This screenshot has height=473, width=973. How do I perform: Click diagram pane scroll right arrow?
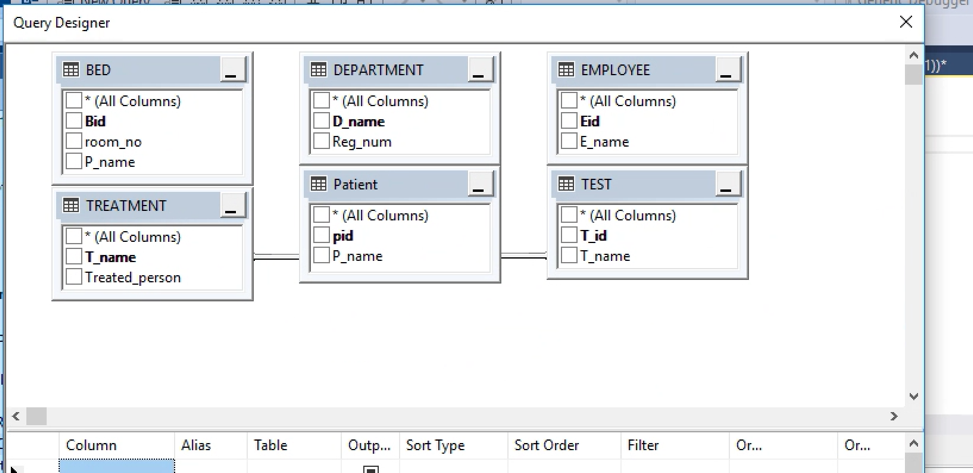(x=894, y=416)
